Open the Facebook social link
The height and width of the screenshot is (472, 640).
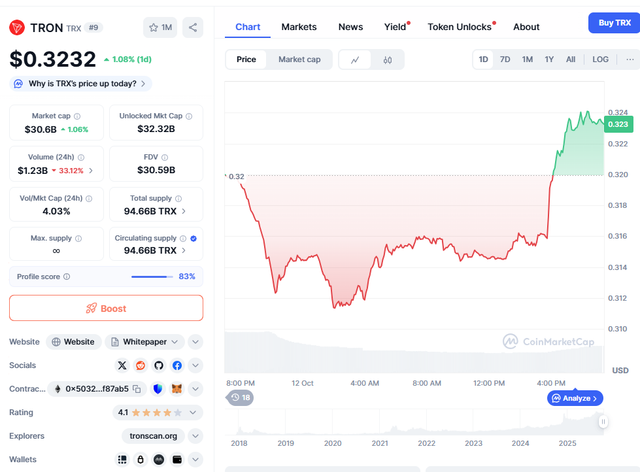[176, 366]
